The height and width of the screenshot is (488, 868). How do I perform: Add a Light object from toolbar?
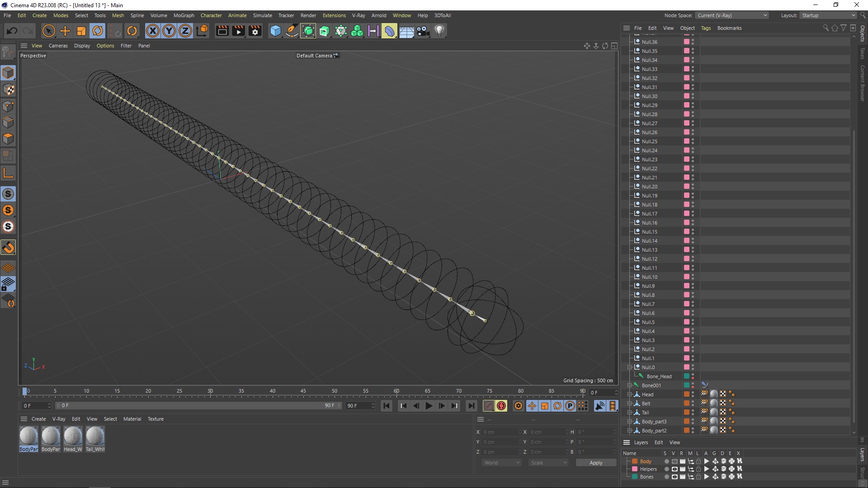tap(439, 31)
